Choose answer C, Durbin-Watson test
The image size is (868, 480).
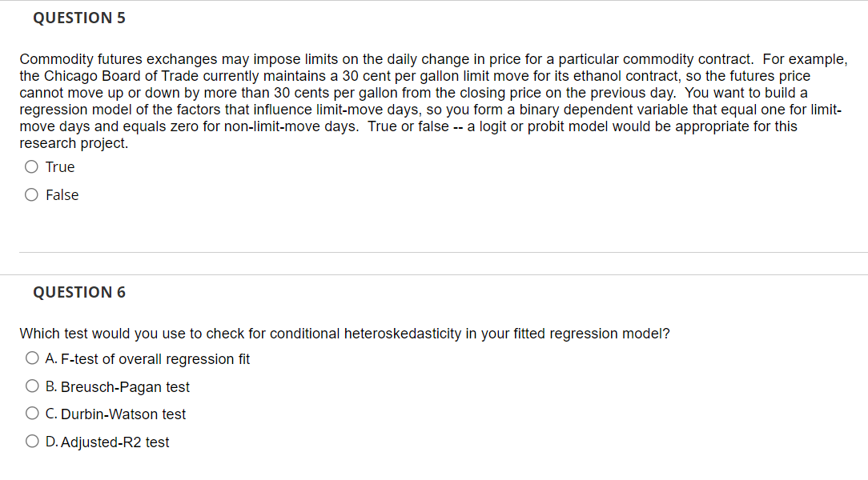point(32,413)
